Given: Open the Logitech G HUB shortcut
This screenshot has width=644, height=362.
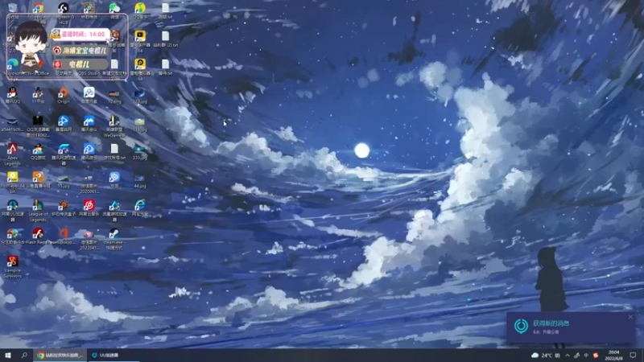Looking at the screenshot, I should (64, 8).
